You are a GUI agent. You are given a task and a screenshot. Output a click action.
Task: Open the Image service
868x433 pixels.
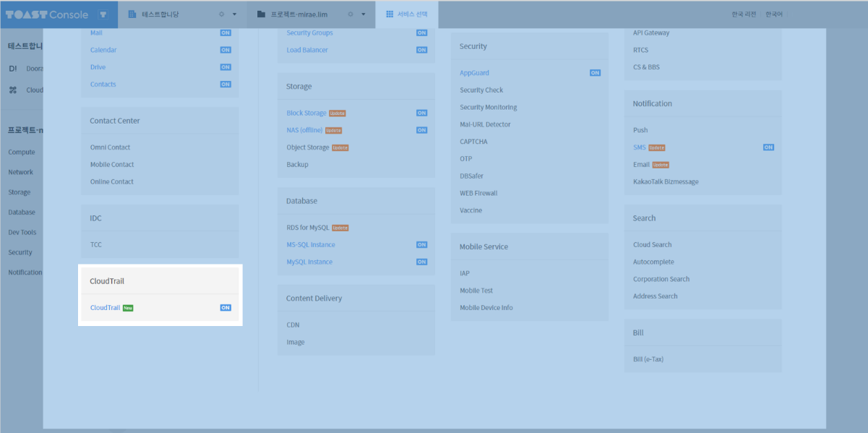point(296,342)
